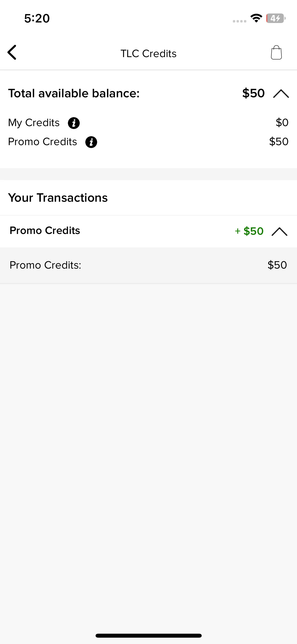This screenshot has width=297, height=644.
Task: Tap the cellular signal dots
Action: pyautogui.click(x=239, y=21)
